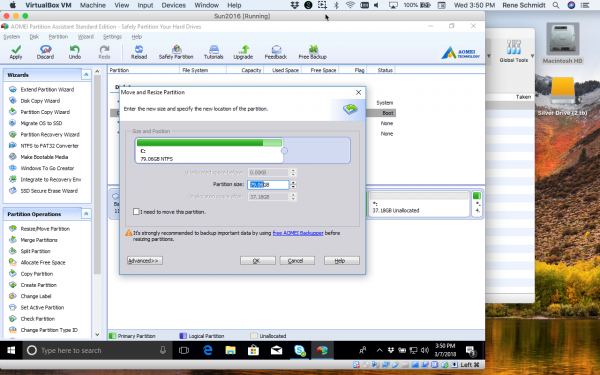This screenshot has width=600, height=375.
Task: Open the Disk menu
Action: 34,37
